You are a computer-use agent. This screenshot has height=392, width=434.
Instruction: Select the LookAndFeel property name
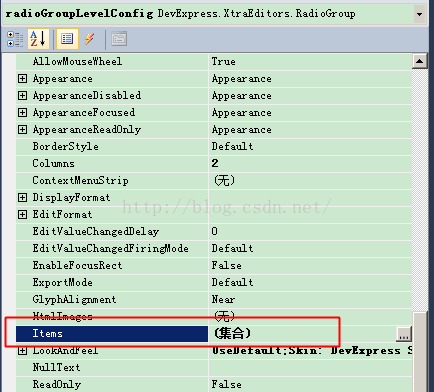[x=65, y=351]
